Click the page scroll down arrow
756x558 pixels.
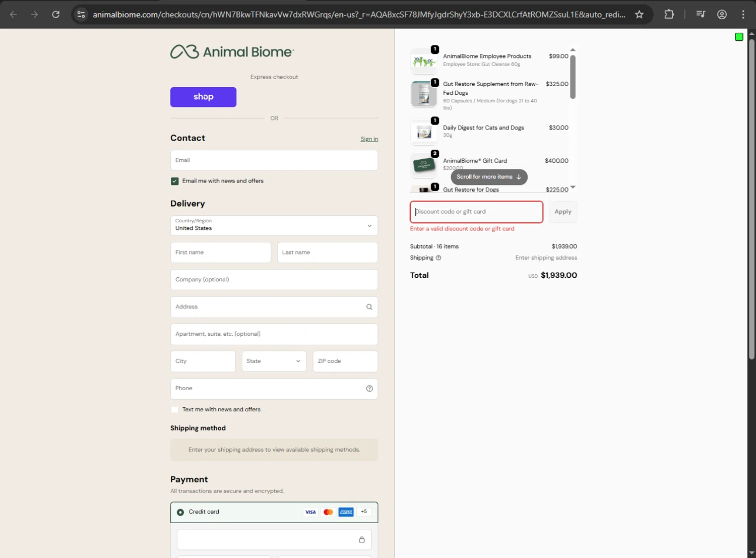[751, 553]
